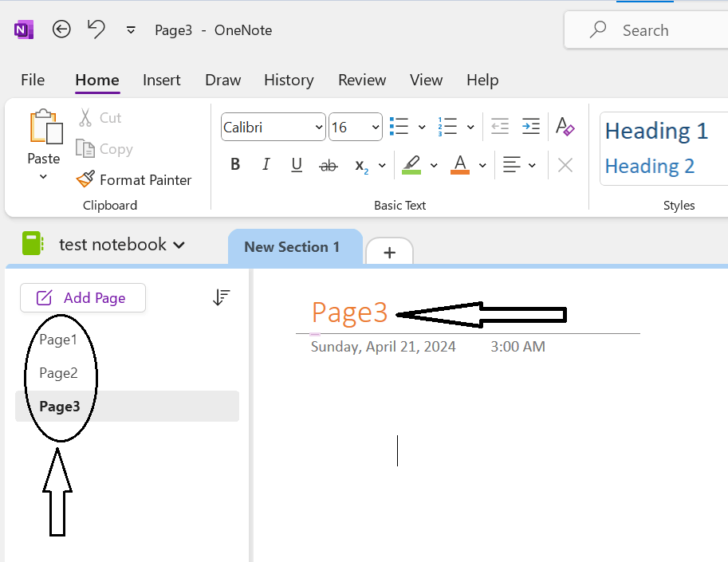Go back using the Back arrow

tap(61, 29)
